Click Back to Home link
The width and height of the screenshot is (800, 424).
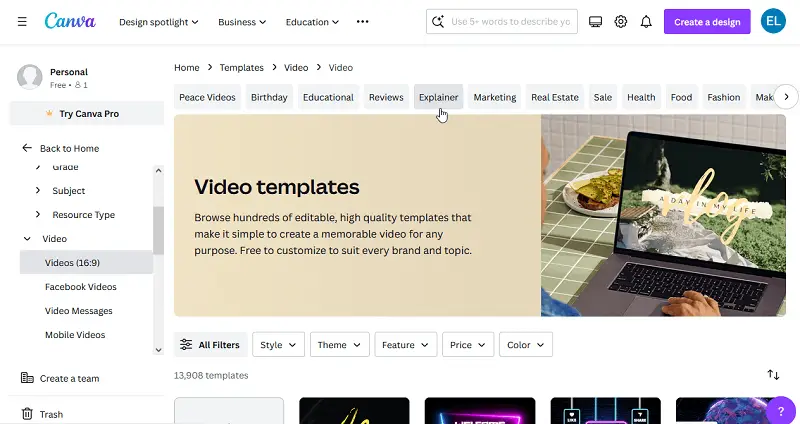pyautogui.click(x=69, y=148)
